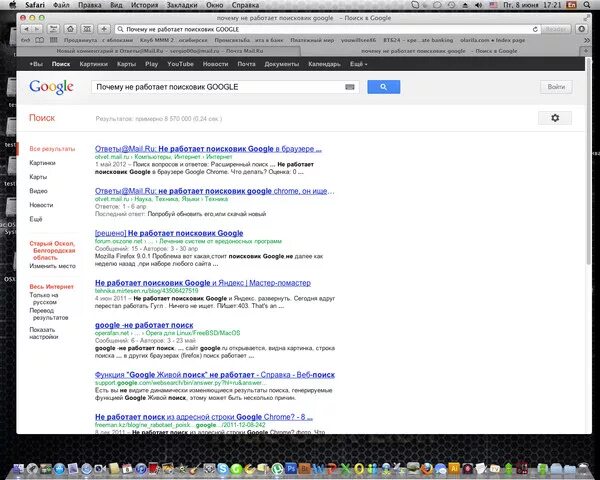
Task: Filter by Новости in left sidebar
Action: (x=41, y=205)
